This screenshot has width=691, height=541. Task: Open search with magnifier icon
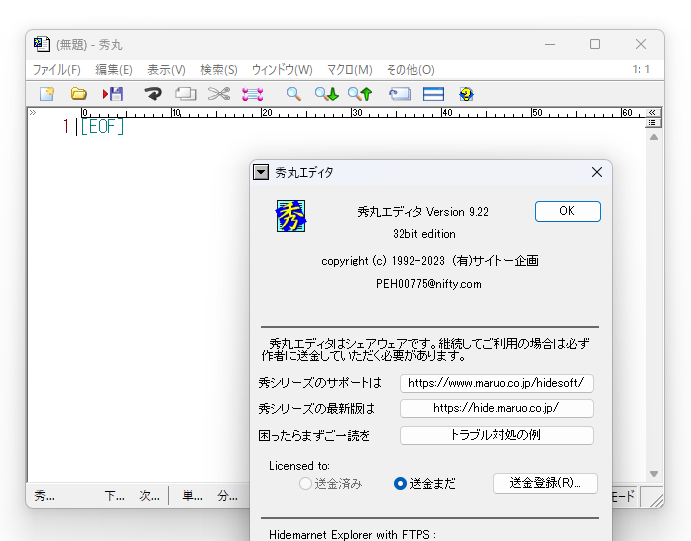tap(293, 94)
